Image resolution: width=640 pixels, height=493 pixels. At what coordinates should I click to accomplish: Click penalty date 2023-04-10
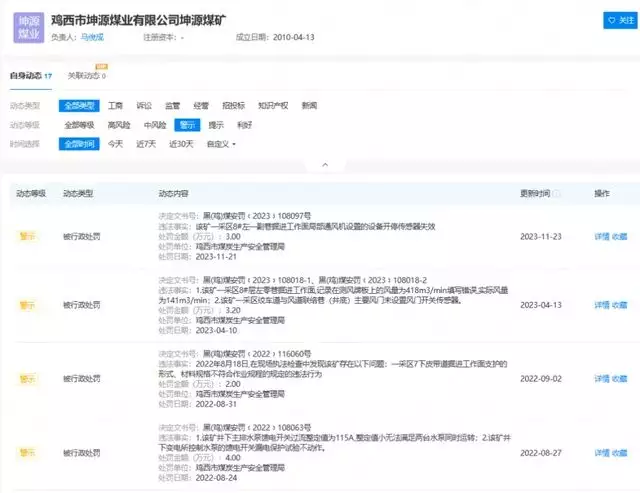[x=216, y=331]
